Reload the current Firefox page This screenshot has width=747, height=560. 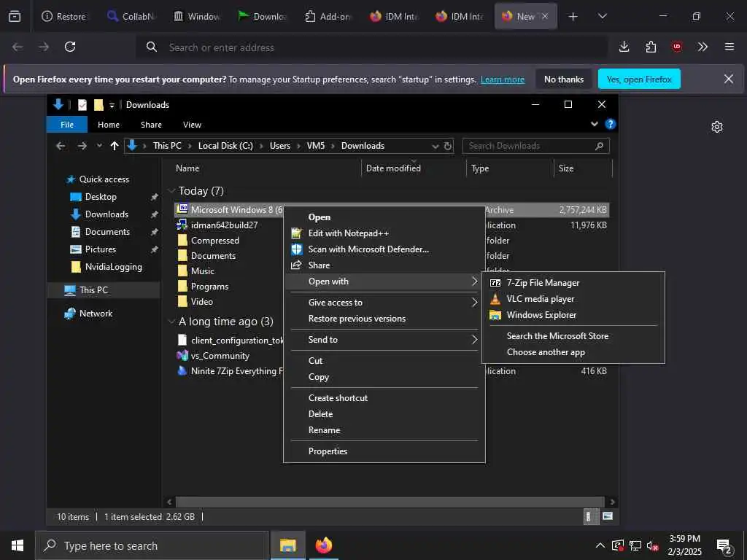pos(70,47)
